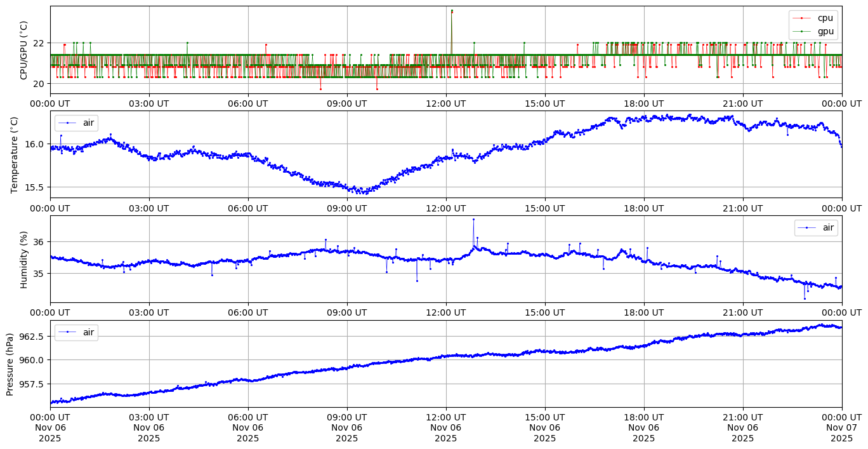Click the 20 tick on the CPU/GPU axis
The image size is (868, 449).
[39, 84]
